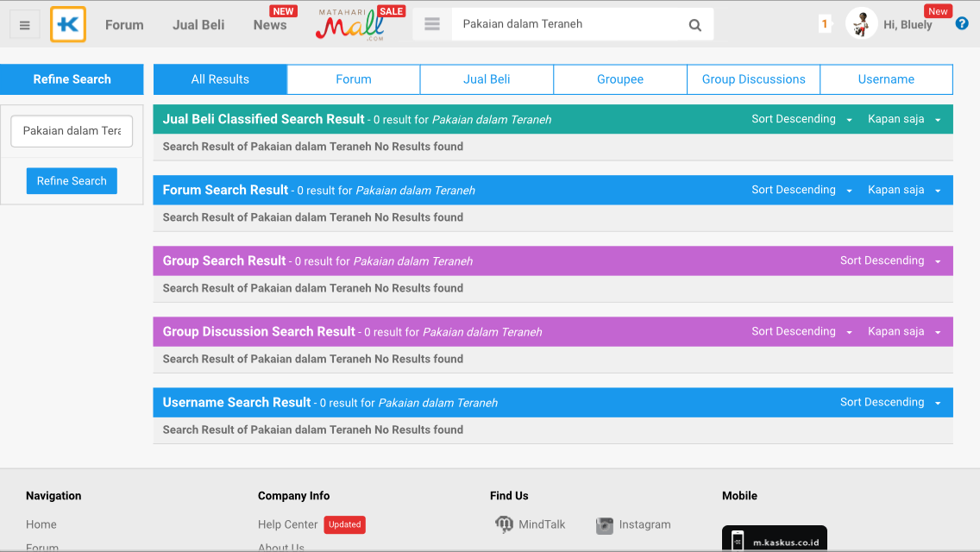Open the hamburger menu in the header
This screenshot has width=980, height=552.
(24, 25)
